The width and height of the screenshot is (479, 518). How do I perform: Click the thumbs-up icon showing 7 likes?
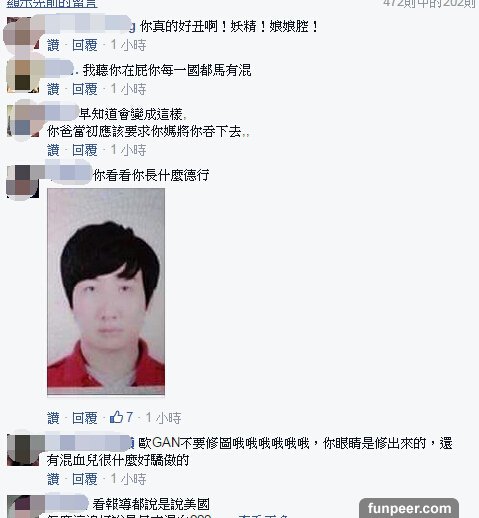[116, 417]
